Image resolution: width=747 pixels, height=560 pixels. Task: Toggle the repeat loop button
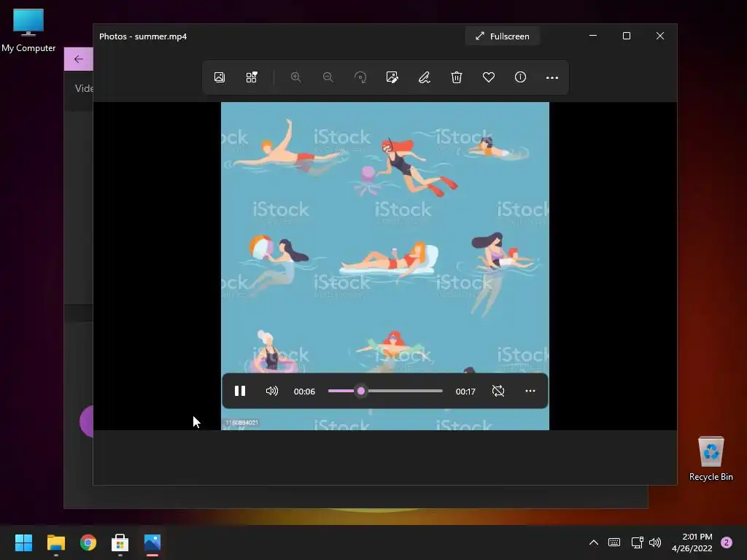click(498, 391)
